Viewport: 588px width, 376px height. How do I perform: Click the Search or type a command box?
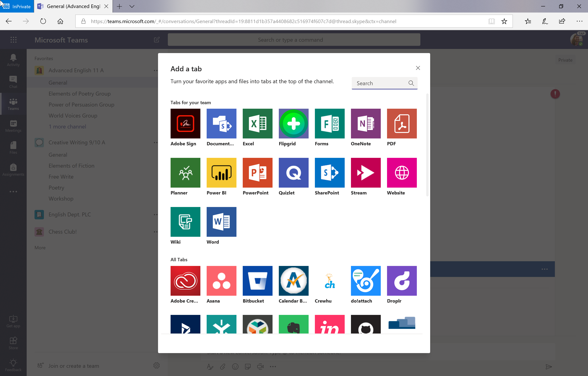click(294, 40)
